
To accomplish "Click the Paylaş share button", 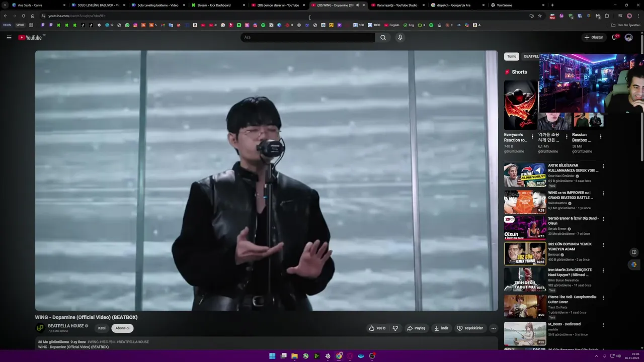I will pyautogui.click(x=416, y=328).
